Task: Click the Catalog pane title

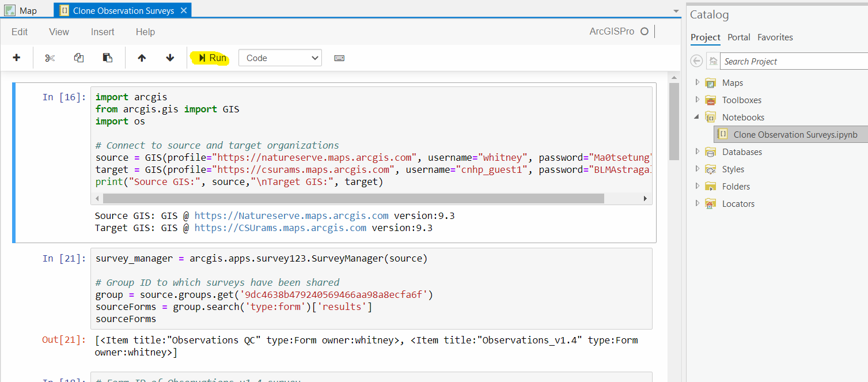Action: [x=710, y=15]
